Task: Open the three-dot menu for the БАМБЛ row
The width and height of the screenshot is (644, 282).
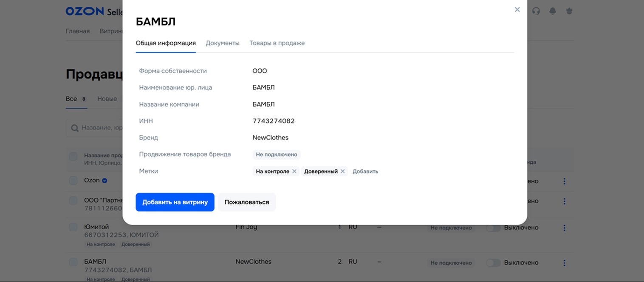Action: (x=564, y=262)
